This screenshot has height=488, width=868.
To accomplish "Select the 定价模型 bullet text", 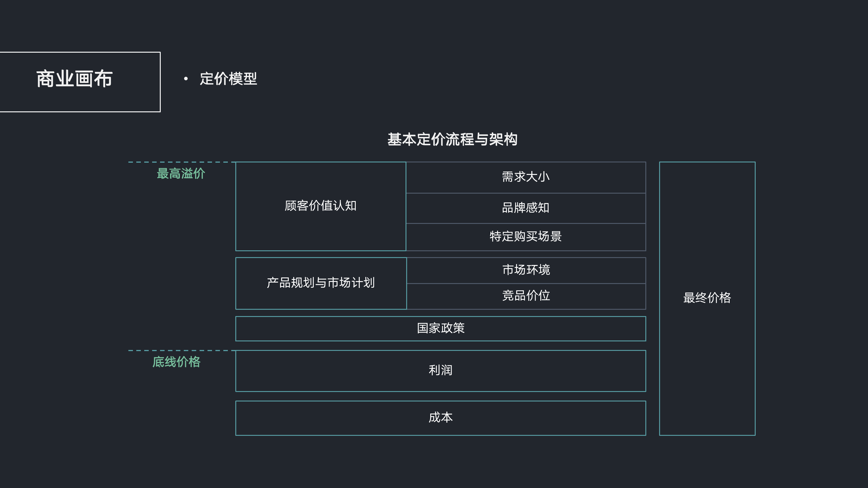I will tap(228, 79).
